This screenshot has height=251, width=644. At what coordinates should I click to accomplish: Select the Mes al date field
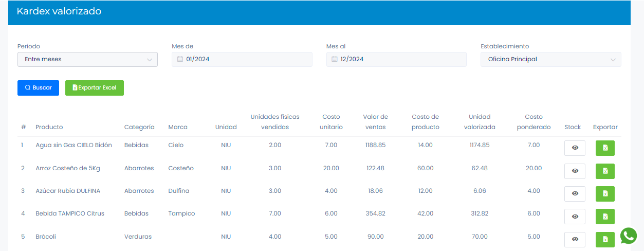coord(401,59)
